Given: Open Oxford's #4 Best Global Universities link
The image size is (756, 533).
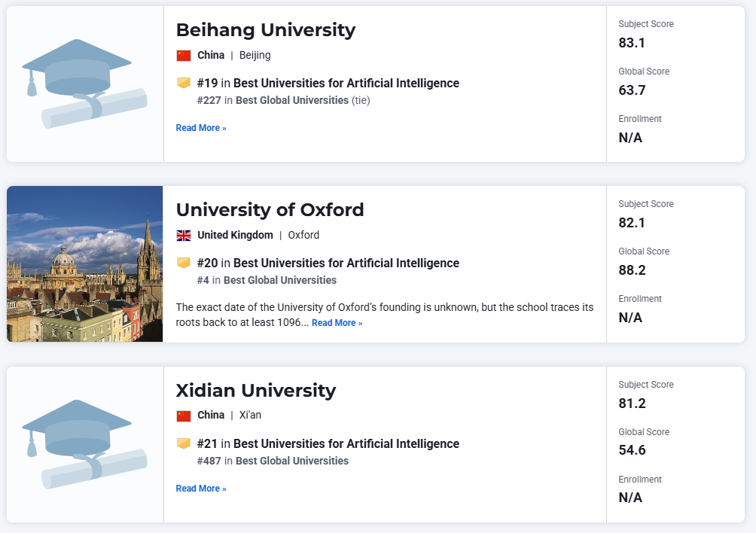Looking at the screenshot, I should (x=279, y=280).
